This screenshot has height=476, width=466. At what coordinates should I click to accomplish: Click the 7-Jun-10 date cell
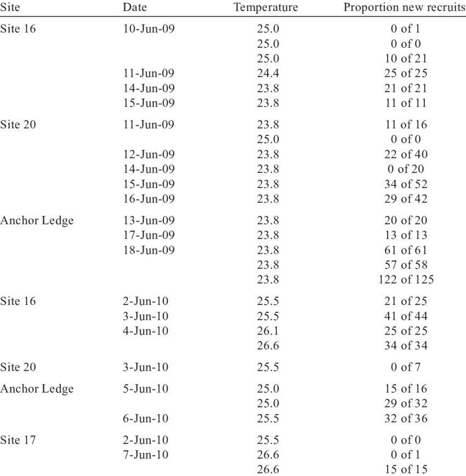coord(145,455)
